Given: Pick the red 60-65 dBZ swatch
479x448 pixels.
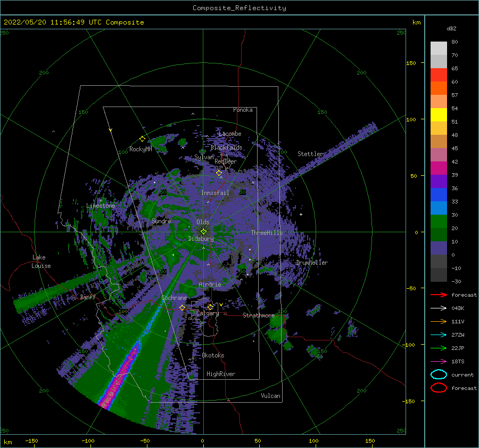Looking at the screenshot, I should tap(439, 75).
